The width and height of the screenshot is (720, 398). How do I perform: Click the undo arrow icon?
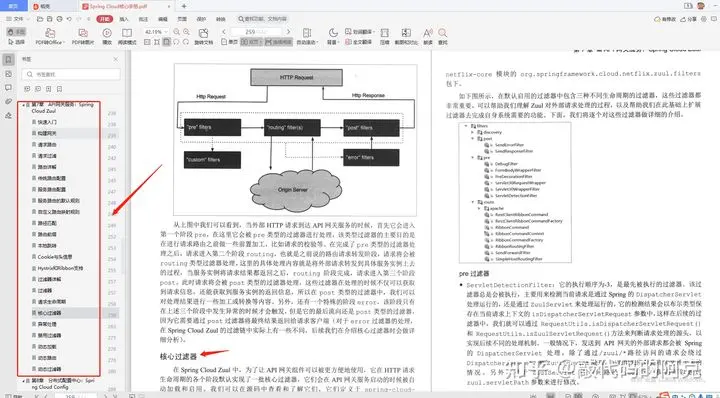click(x=69, y=19)
